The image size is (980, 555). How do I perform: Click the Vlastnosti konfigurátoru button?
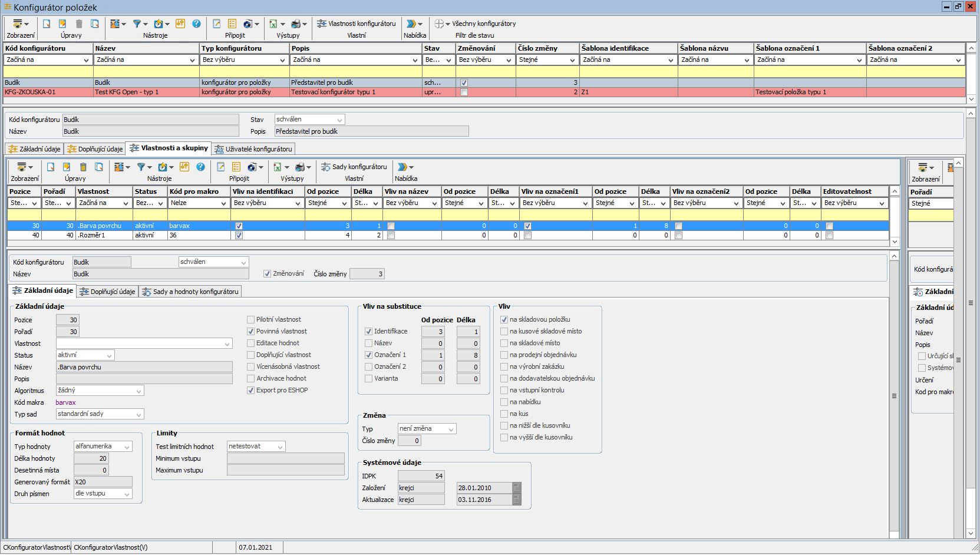356,24
